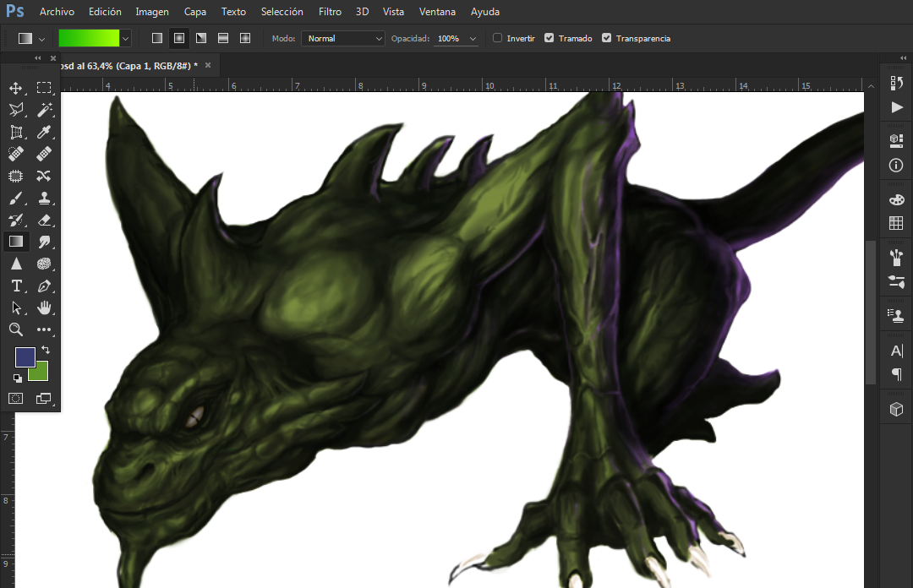Select the Eraser tool
This screenshot has width=913, height=588.
tap(44, 220)
